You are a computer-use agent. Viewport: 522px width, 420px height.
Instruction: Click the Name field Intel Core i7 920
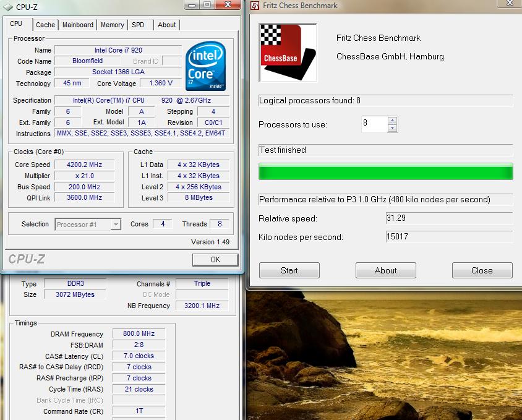point(118,50)
